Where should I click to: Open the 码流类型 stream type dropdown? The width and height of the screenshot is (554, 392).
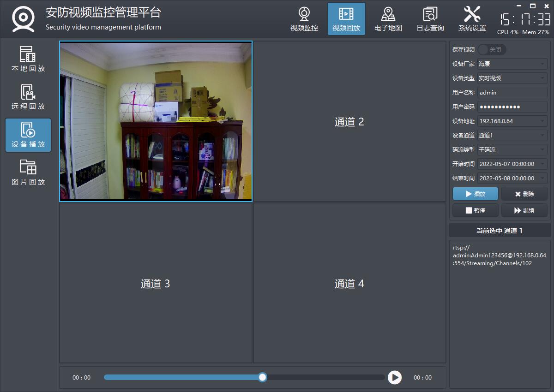click(512, 149)
